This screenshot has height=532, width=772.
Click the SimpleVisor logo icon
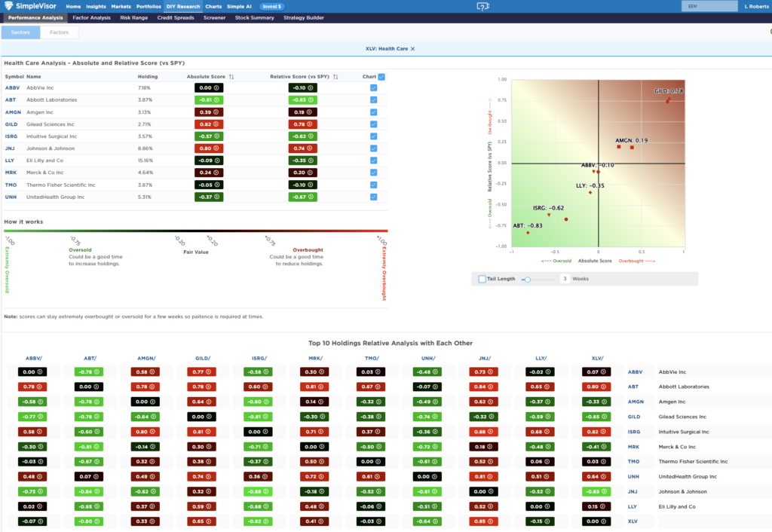click(x=9, y=6)
